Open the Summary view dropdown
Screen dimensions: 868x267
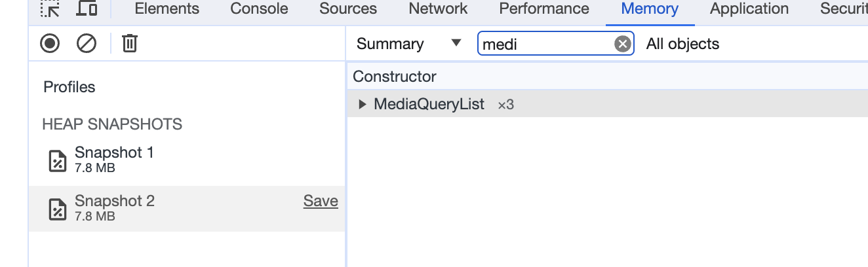(x=409, y=44)
